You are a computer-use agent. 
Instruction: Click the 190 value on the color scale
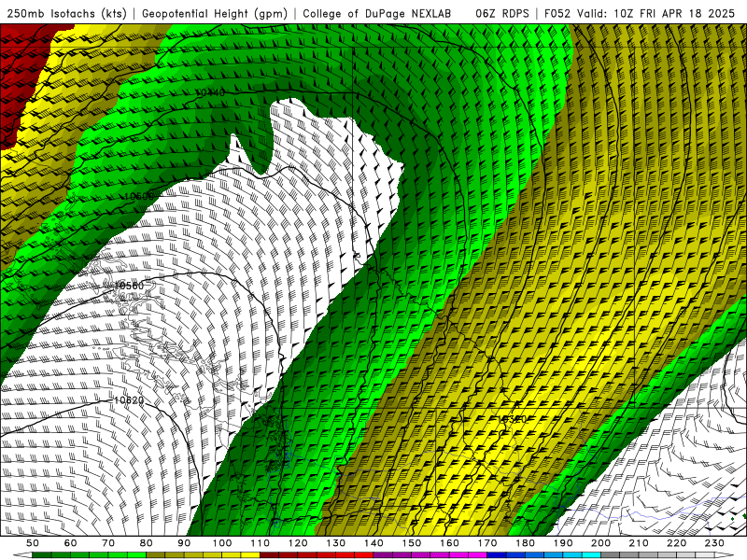563,543
